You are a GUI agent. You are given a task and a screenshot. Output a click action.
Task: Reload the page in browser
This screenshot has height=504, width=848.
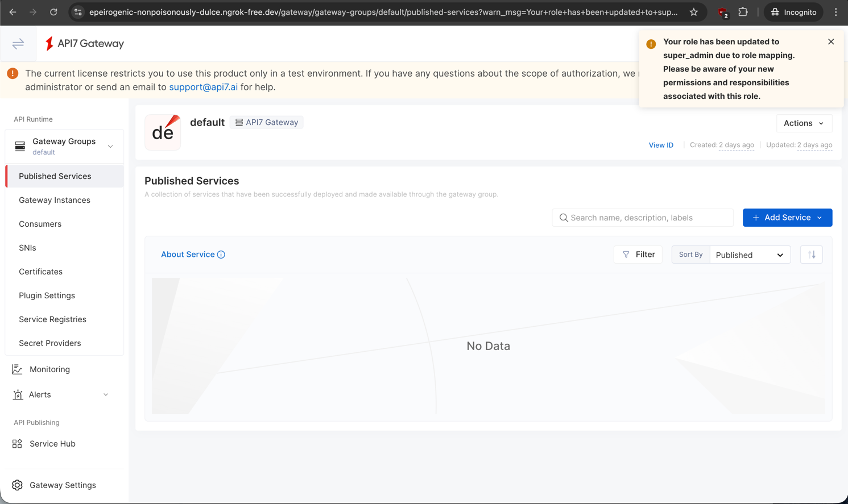tap(53, 12)
